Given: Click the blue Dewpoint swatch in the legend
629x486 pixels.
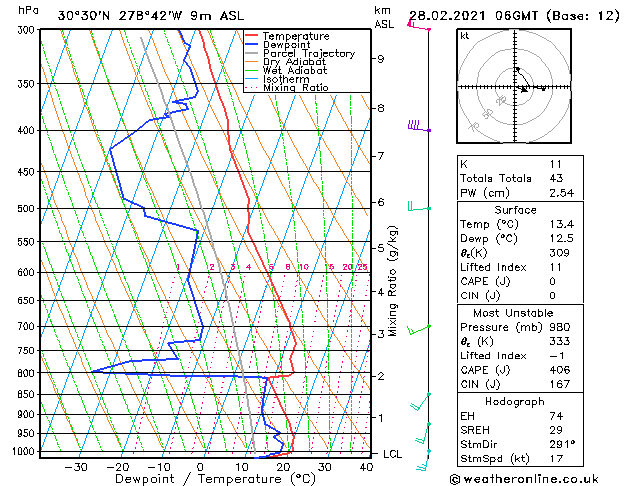Looking at the screenshot, I should click(251, 45).
